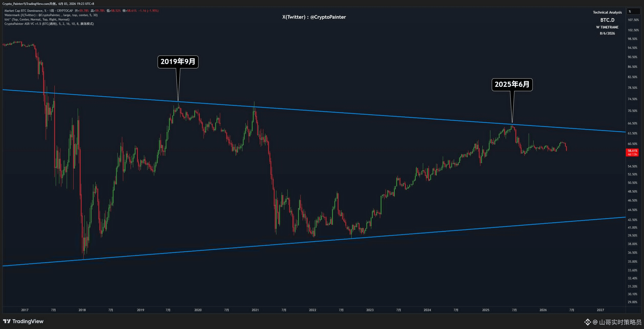Click the CryptoPainter ASR-VC v1.5 legend line
The width and height of the screenshot is (644, 329).
click(x=49, y=24)
